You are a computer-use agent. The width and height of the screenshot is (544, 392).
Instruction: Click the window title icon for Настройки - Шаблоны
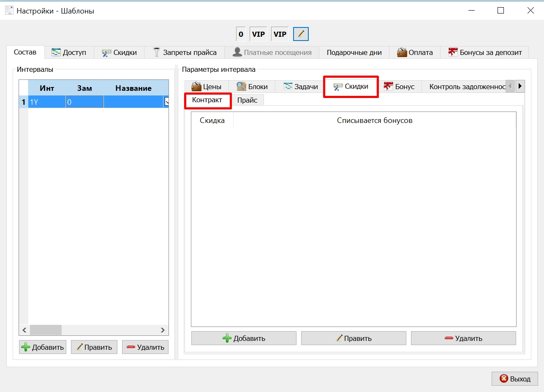(x=9, y=11)
